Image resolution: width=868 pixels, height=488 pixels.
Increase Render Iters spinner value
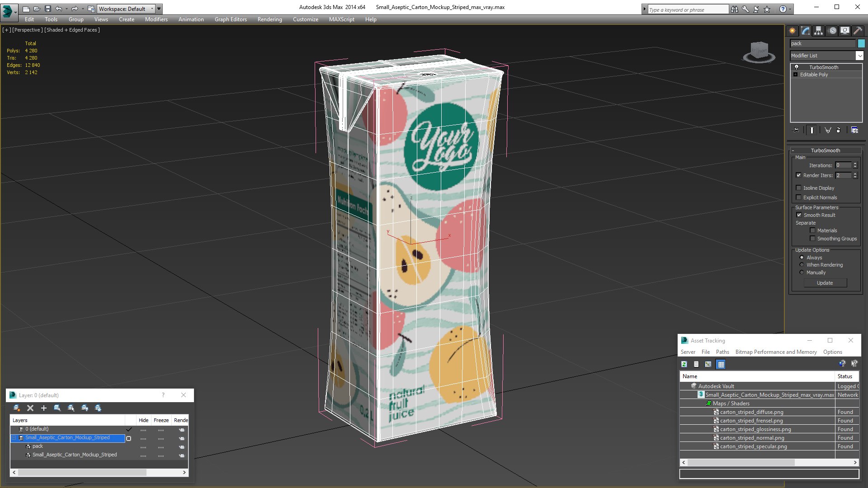855,174
